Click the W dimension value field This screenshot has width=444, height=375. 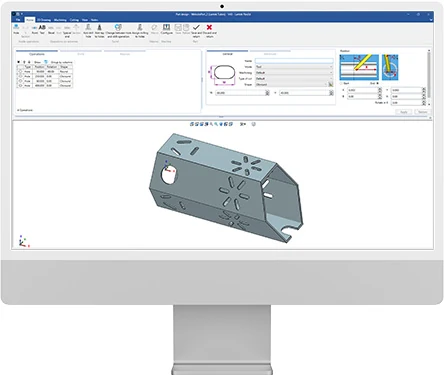click(240, 93)
